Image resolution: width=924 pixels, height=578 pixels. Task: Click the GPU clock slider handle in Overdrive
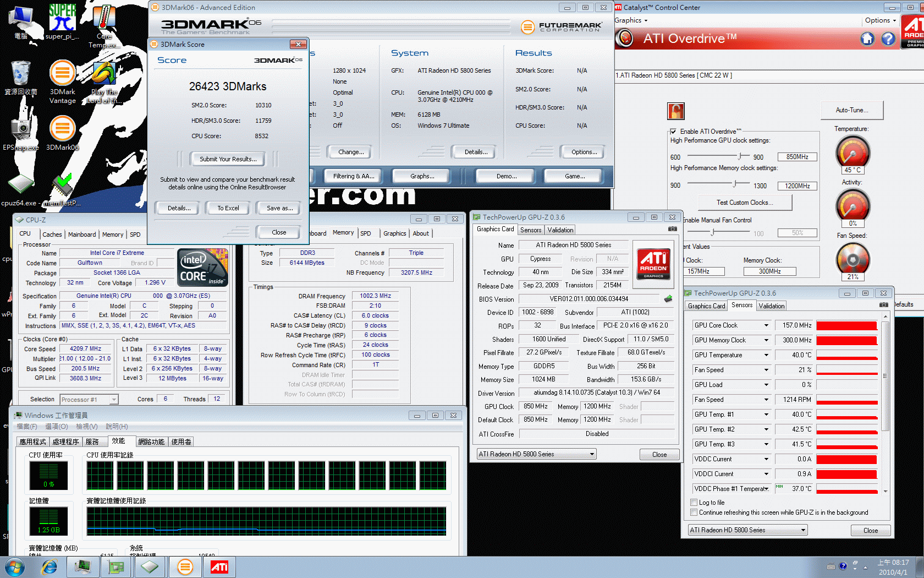pos(740,156)
